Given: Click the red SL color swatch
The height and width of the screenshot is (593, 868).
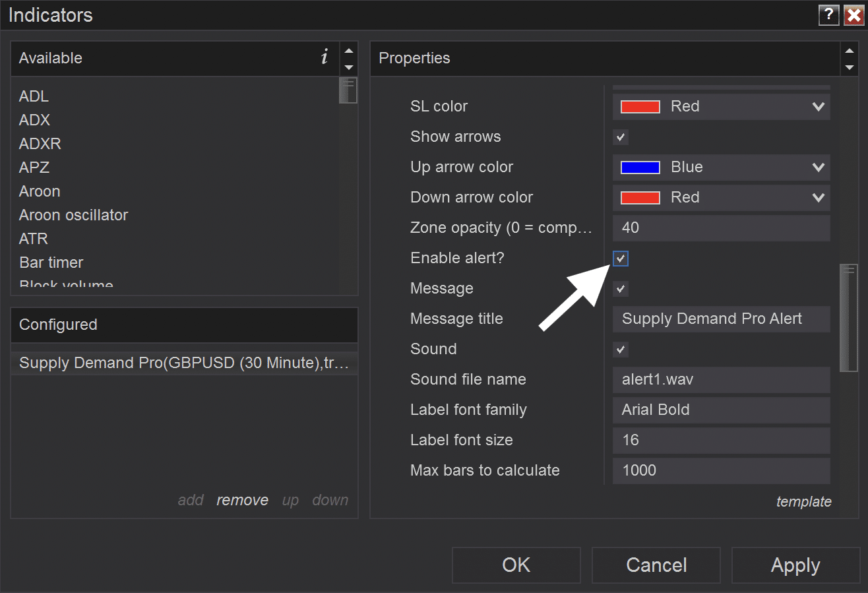Looking at the screenshot, I should tap(640, 106).
